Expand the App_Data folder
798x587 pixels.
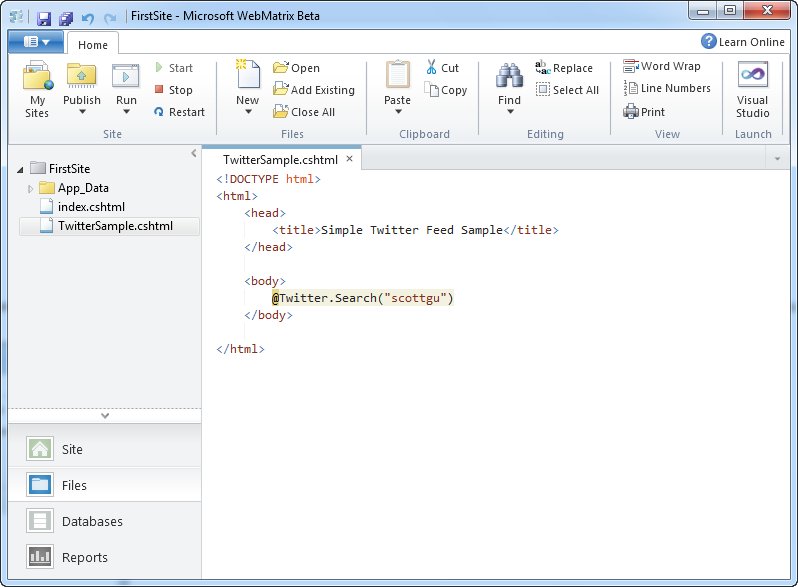tap(30, 189)
